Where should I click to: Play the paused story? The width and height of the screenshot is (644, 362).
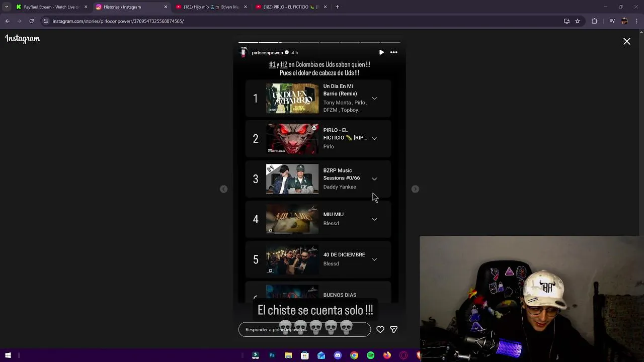tap(381, 52)
